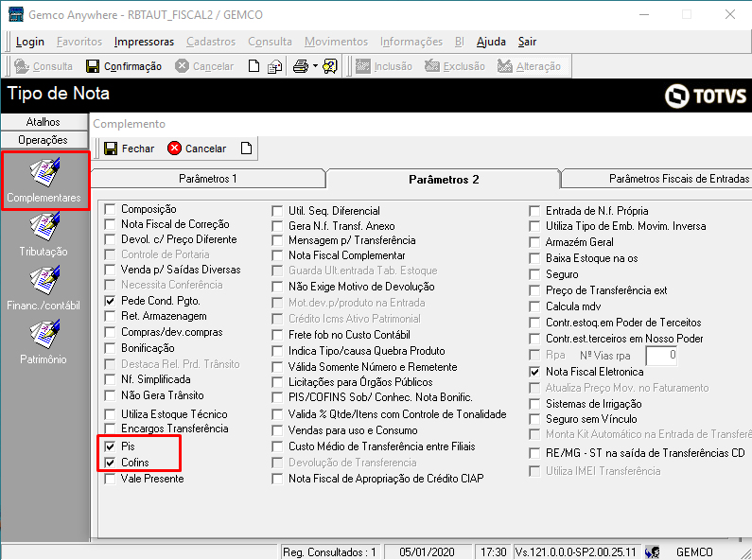Screen dimensions: 752x560
Task: Check Nf. Simplificada box
Action: point(111,379)
